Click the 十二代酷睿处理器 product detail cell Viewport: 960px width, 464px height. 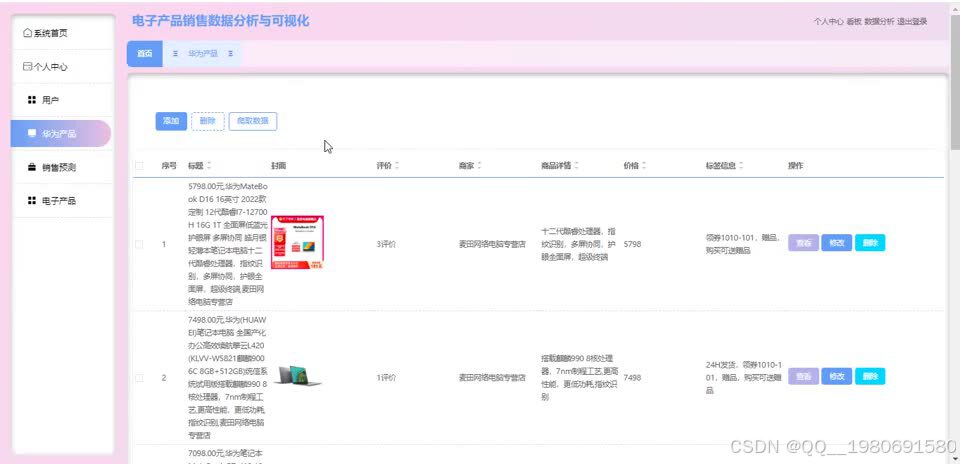point(579,244)
